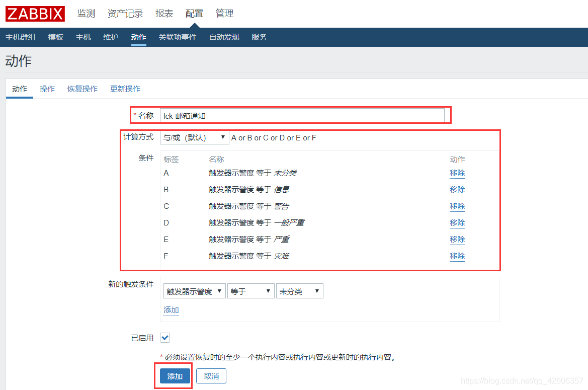Viewport: 588px width, 390px height.
Task: Open the 计算方式 与/或 dropdown
Action: click(x=194, y=137)
